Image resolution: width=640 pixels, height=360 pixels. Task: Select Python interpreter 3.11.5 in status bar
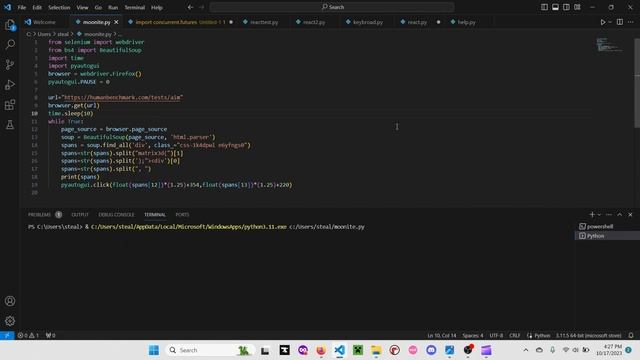coord(589,335)
